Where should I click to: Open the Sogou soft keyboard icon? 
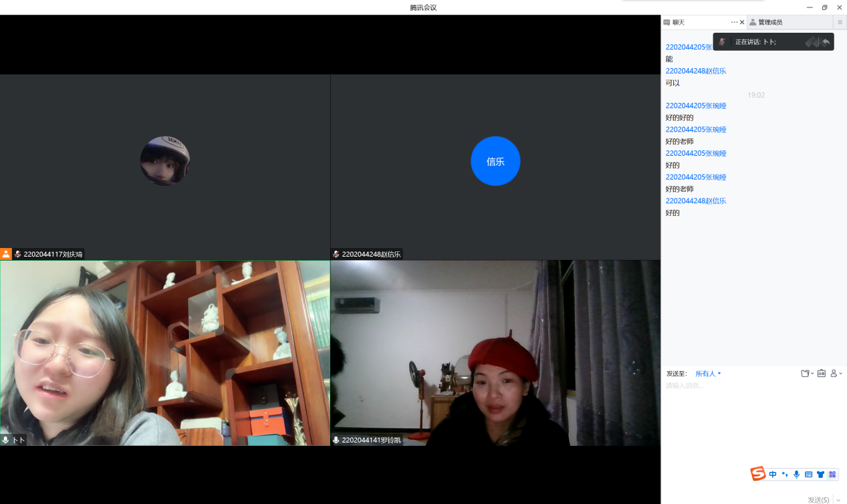pos(808,475)
